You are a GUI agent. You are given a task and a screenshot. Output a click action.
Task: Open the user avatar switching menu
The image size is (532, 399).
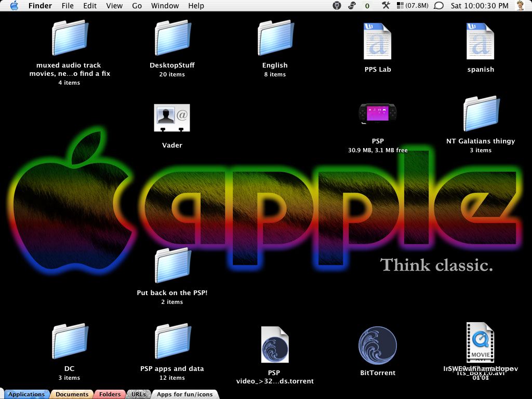[x=520, y=6]
